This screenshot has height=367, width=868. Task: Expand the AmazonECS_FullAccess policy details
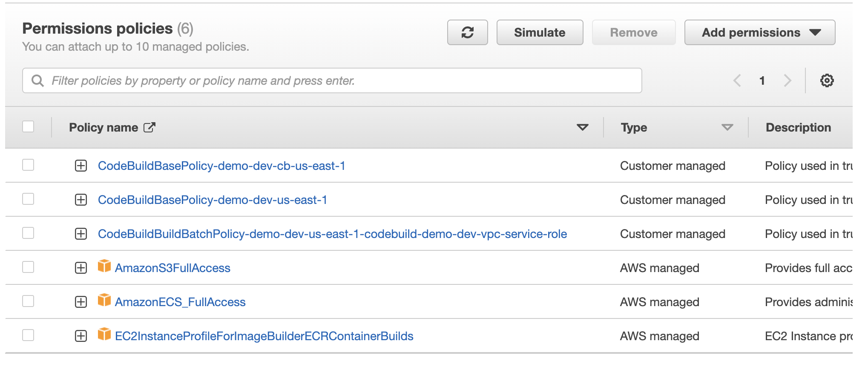pos(80,301)
